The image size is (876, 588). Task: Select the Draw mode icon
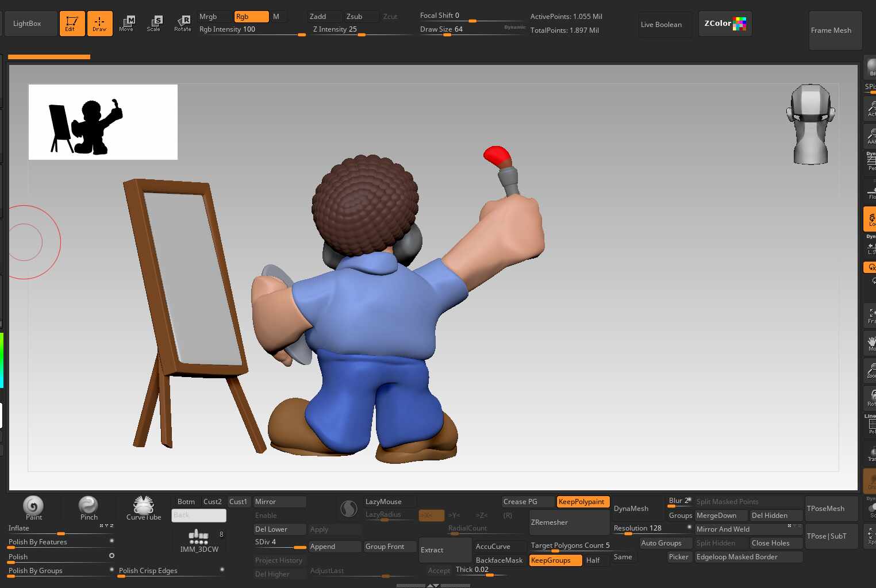pyautogui.click(x=99, y=24)
